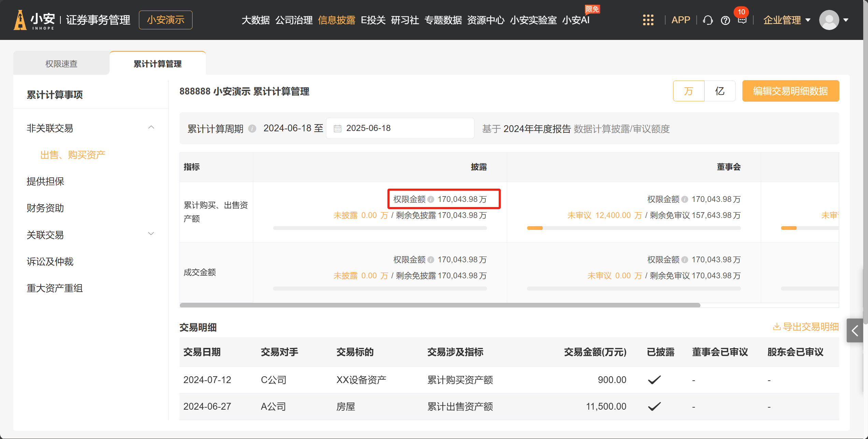This screenshot has width=868, height=439.
Task: Open messages icon with badge 10
Action: (x=742, y=20)
